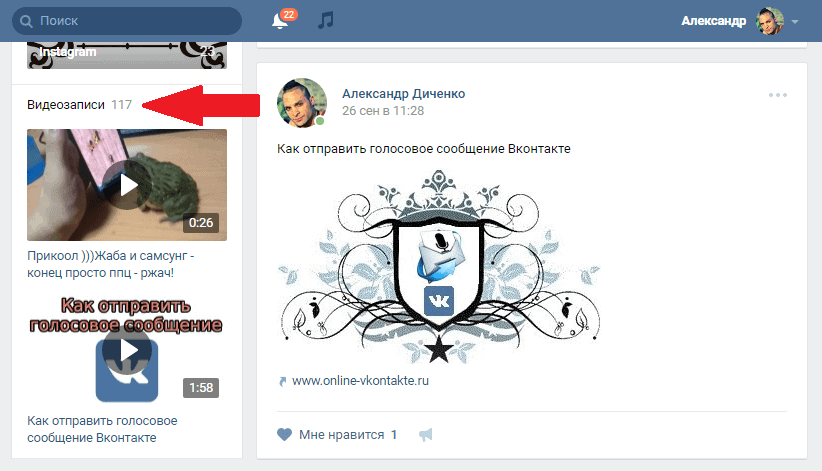This screenshot has width=822, height=471.
Task: Click the like count 1
Action: point(394,435)
